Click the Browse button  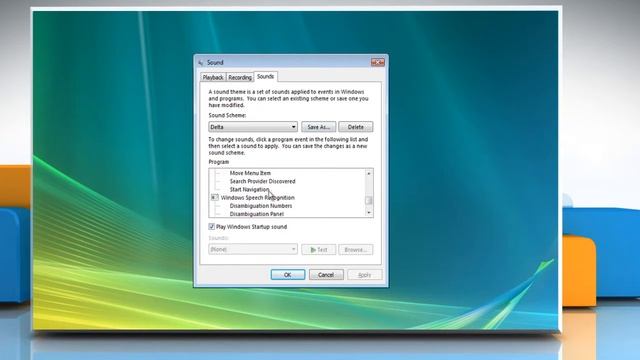click(x=356, y=249)
